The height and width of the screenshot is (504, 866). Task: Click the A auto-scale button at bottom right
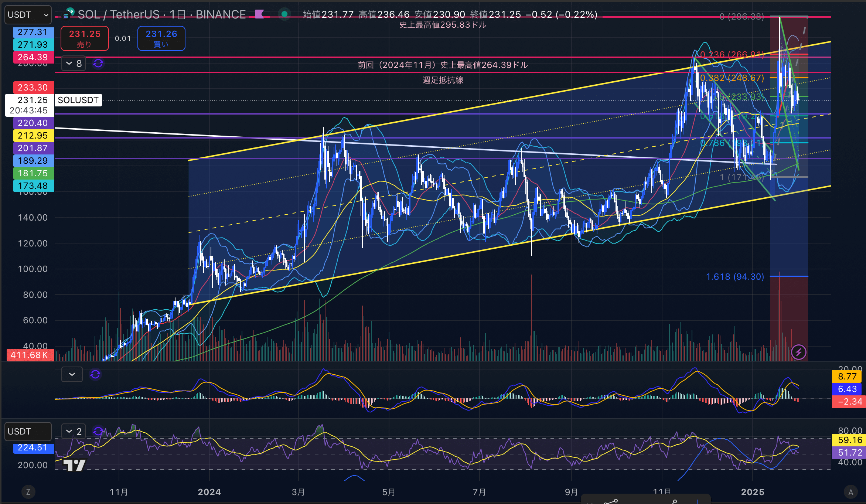(x=851, y=492)
